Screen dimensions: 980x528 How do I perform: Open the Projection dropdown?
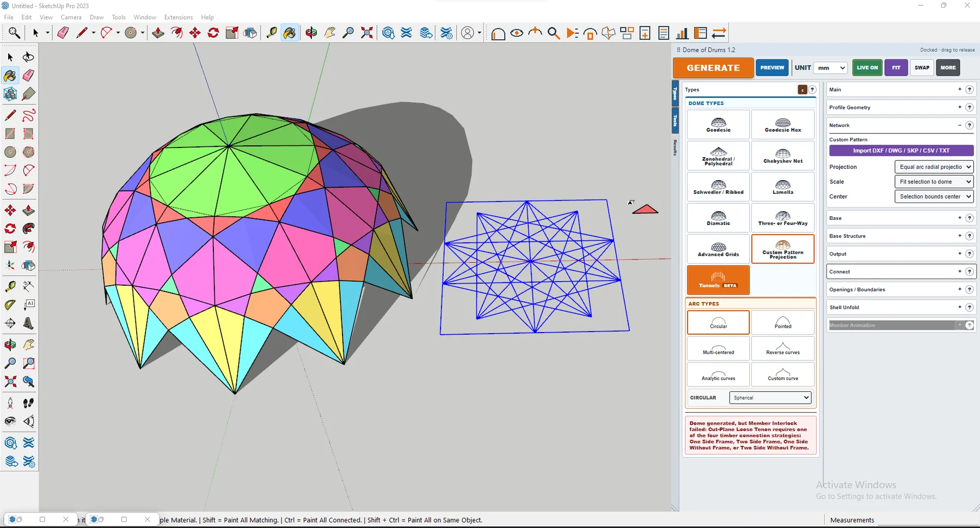(x=934, y=167)
